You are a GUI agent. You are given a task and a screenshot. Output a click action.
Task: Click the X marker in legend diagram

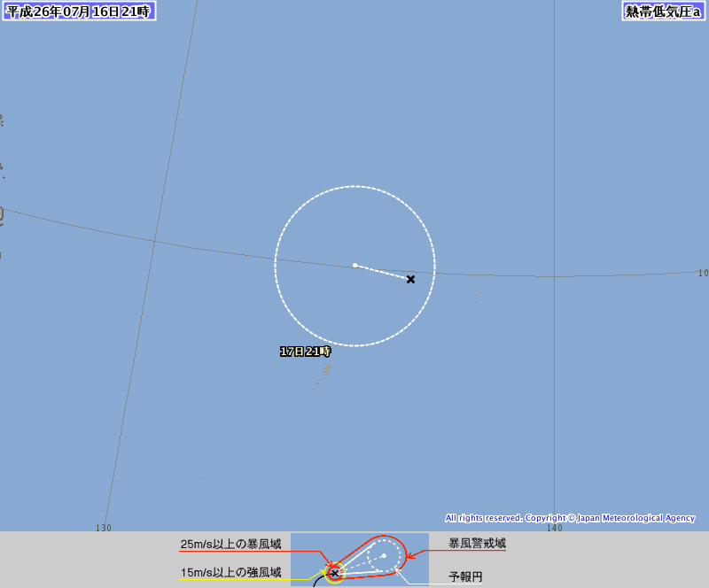335,573
